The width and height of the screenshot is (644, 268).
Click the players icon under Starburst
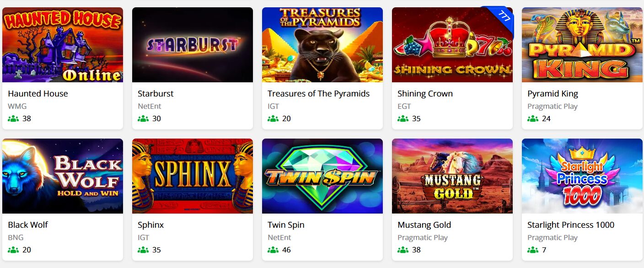[143, 119]
